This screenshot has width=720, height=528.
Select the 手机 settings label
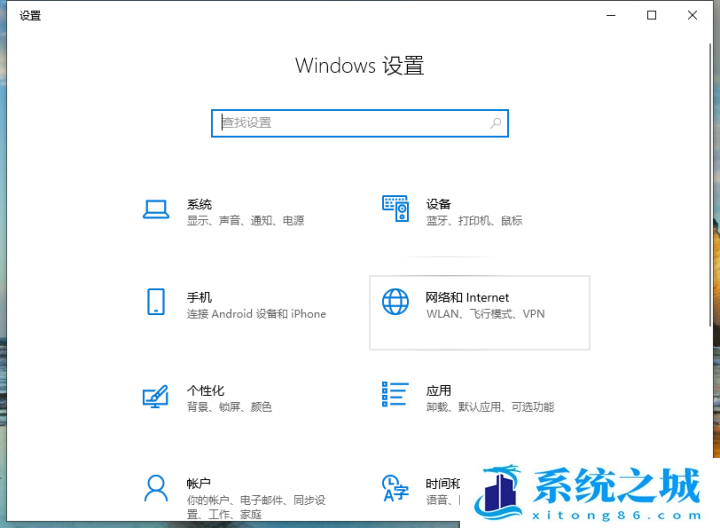click(199, 297)
